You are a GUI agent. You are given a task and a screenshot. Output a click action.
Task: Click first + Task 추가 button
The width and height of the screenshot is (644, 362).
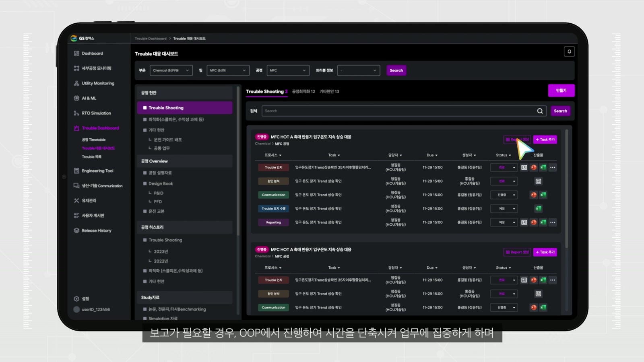coord(545,140)
